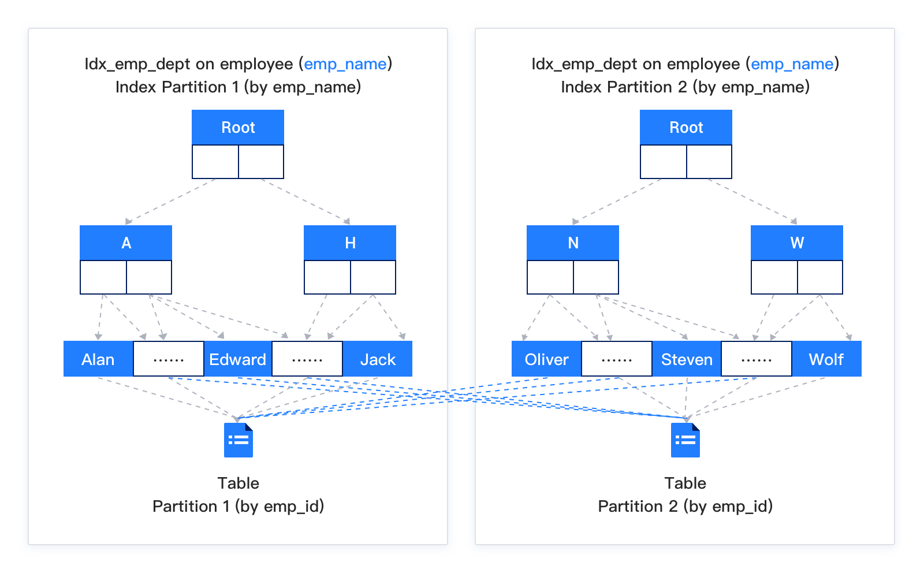The height and width of the screenshot is (573, 924).
Task: Click the ellipsis box between Alan and Edward
Action: coord(169,359)
